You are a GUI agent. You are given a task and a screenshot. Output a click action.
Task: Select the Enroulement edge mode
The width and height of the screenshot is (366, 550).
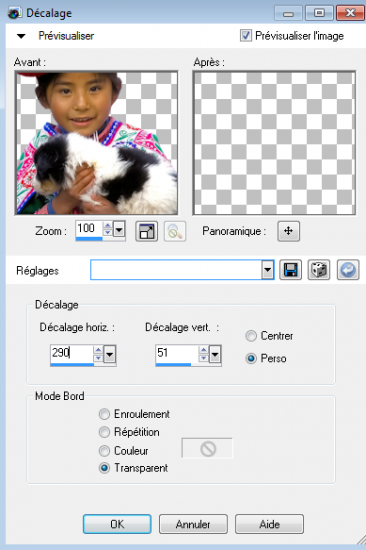[x=104, y=414]
